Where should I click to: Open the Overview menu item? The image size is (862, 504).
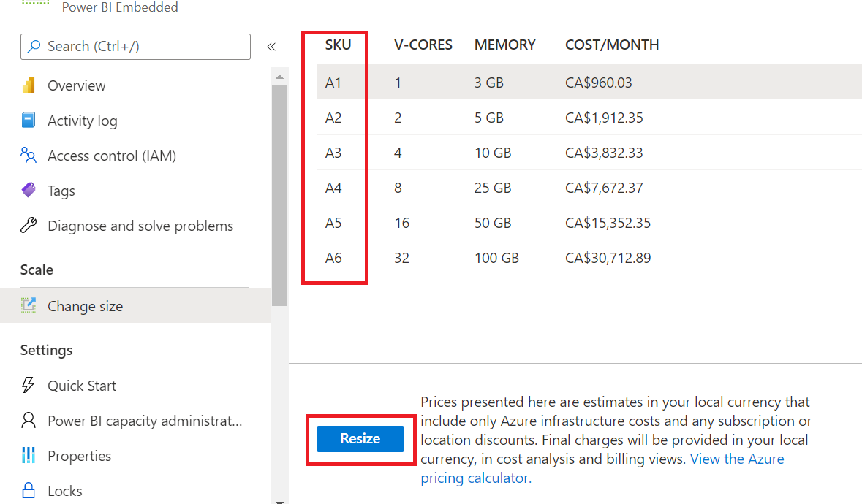coord(76,85)
